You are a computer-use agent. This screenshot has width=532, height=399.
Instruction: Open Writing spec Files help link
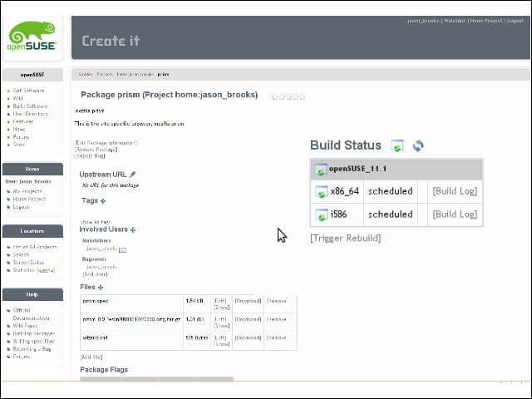[x=33, y=342]
